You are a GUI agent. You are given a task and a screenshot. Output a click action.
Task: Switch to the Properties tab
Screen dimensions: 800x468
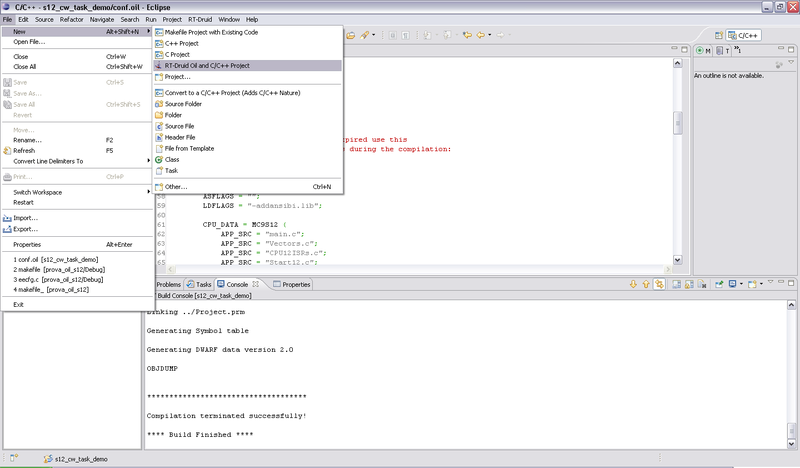(291, 284)
